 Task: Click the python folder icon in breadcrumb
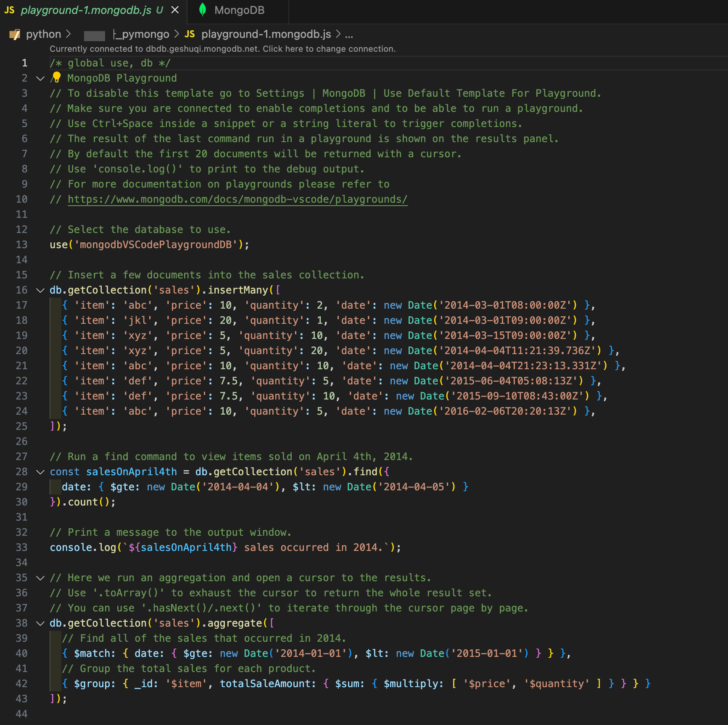point(15,34)
